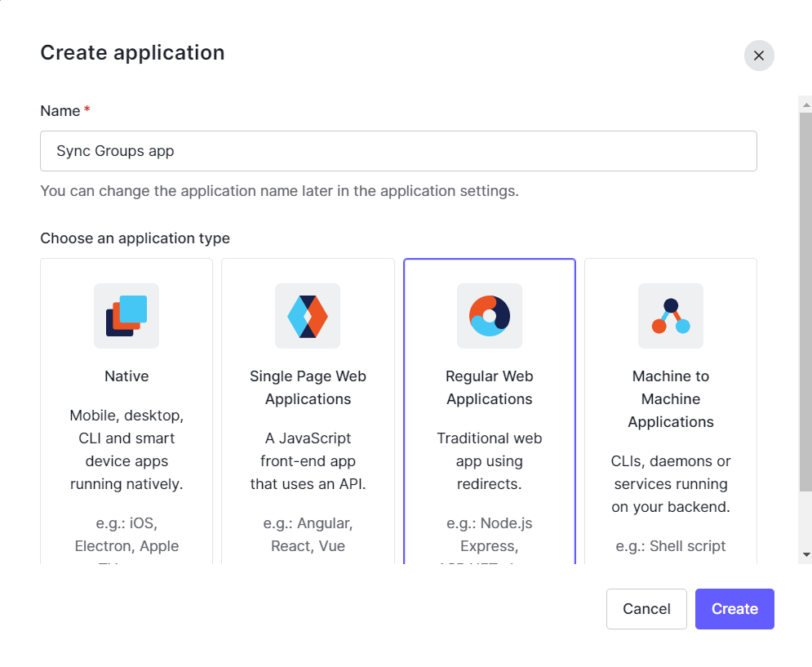812x667 pixels.
Task: Choose Single Page Web Applications title
Action: [x=308, y=388]
